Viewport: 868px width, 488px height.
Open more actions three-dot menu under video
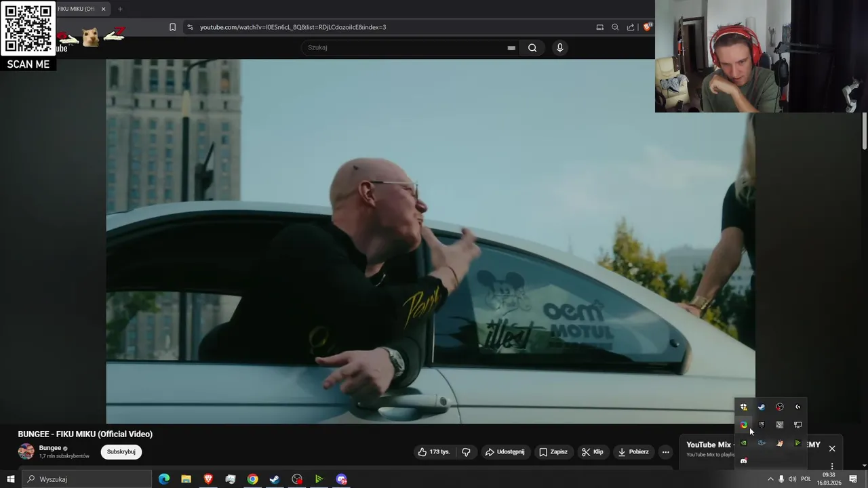[x=665, y=452]
